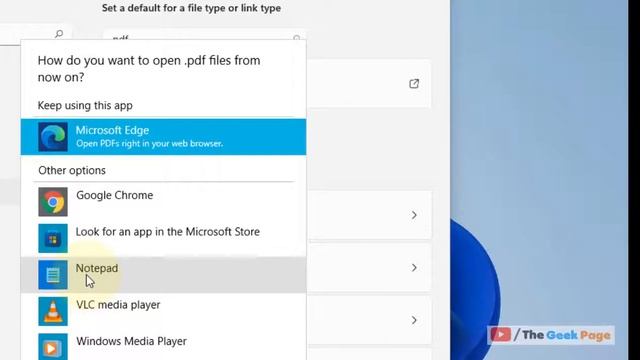The width and height of the screenshot is (640, 360).
Task: Select Microsoft Edge as the PDF app
Action: click(163, 137)
